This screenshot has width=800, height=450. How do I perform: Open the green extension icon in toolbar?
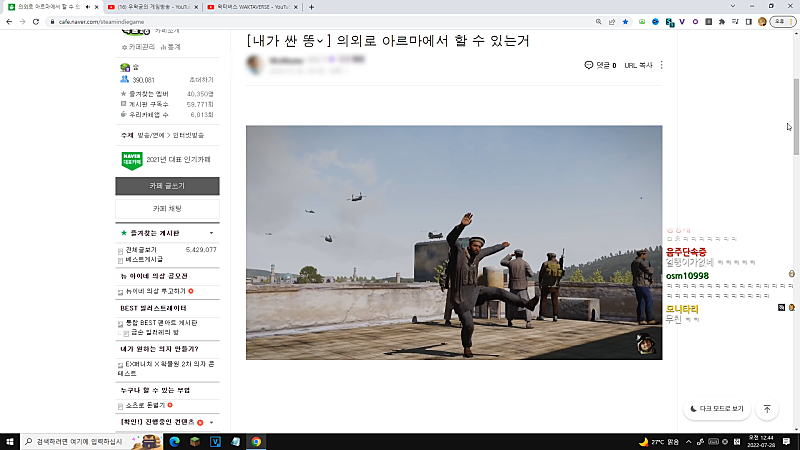(x=642, y=22)
